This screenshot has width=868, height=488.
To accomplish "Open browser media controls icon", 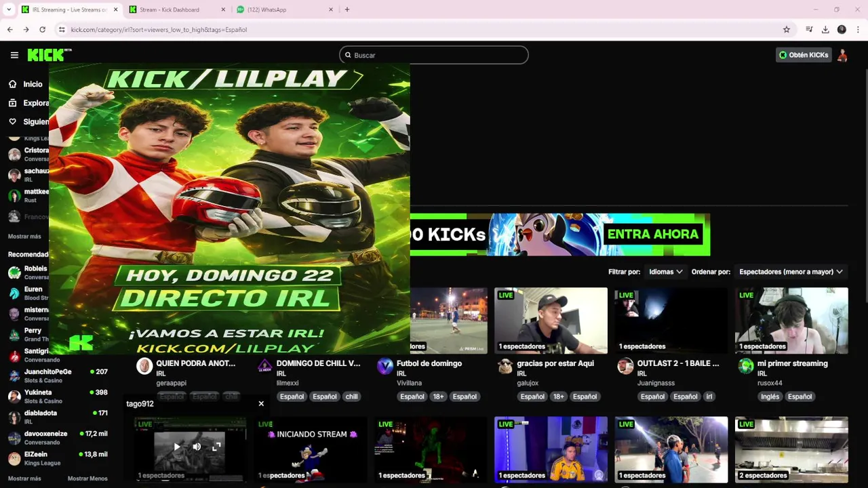I will pyautogui.click(x=809, y=30).
